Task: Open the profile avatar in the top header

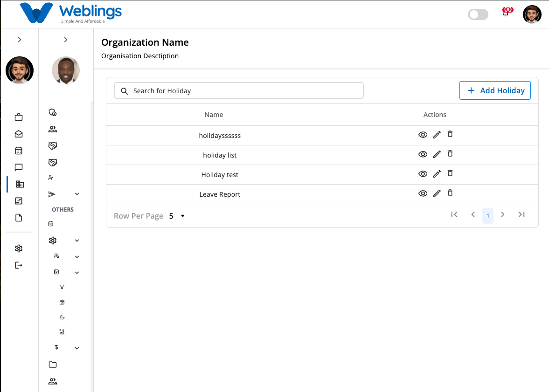Action: click(532, 14)
